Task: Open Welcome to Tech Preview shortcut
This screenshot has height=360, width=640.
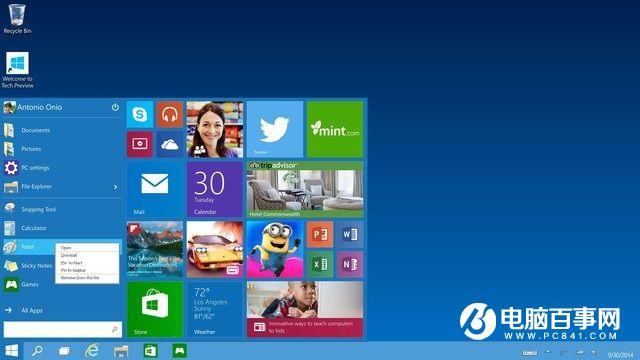Action: [x=17, y=70]
